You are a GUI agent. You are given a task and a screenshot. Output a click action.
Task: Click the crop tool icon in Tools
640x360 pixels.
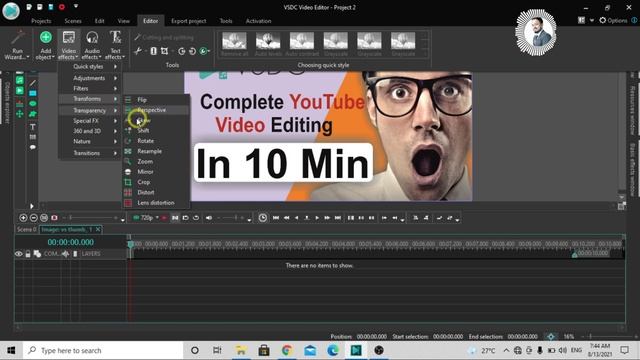click(x=164, y=51)
